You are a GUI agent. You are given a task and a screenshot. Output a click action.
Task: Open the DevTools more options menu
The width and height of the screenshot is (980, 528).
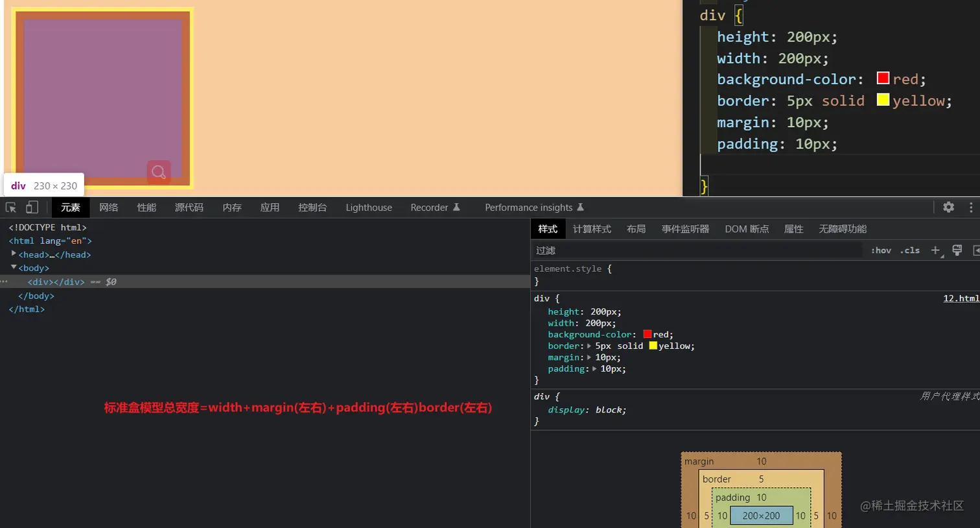click(970, 207)
